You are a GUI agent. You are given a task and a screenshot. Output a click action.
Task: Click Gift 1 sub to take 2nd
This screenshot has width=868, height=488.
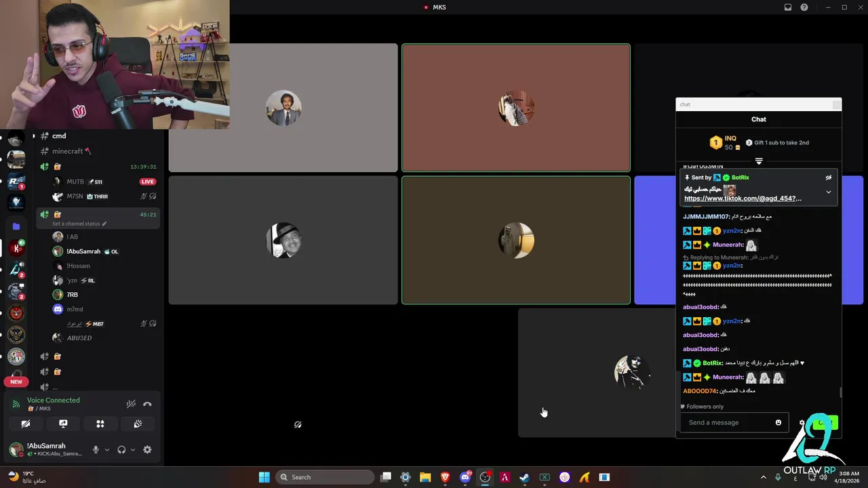(x=777, y=142)
